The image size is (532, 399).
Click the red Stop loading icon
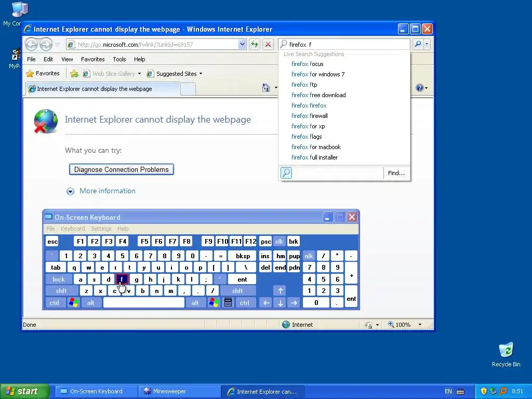click(x=268, y=44)
